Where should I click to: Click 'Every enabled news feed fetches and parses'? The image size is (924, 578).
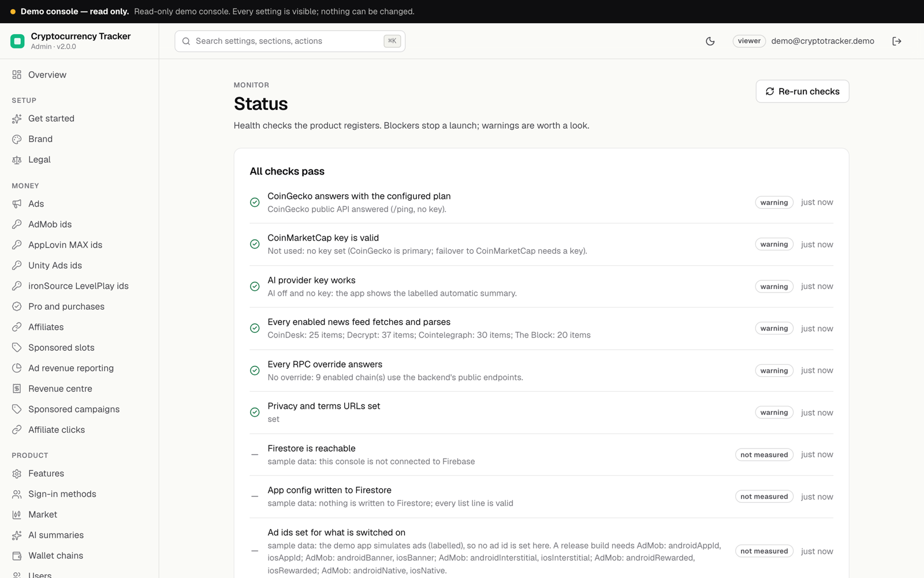(359, 322)
